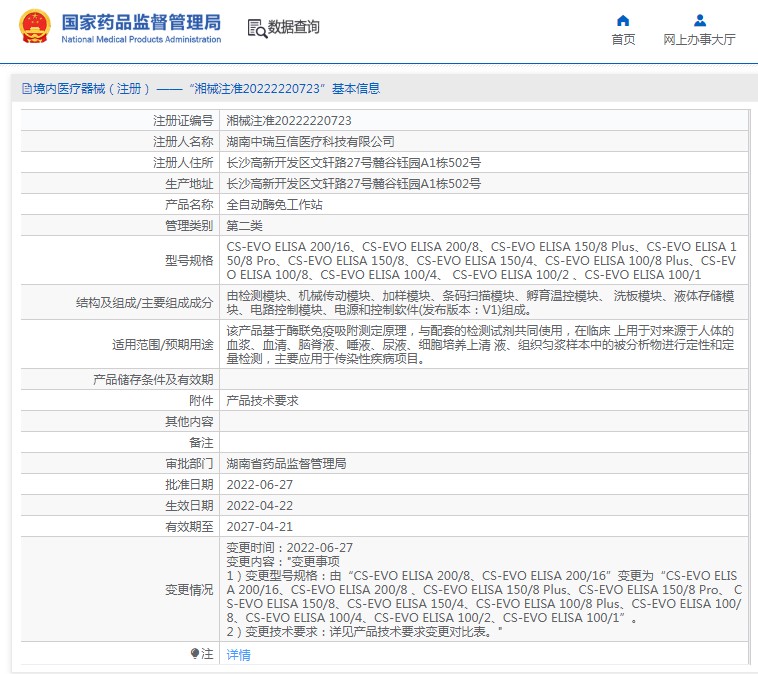Select effective date 2022-04-22
758x674 pixels.
(x=260, y=506)
